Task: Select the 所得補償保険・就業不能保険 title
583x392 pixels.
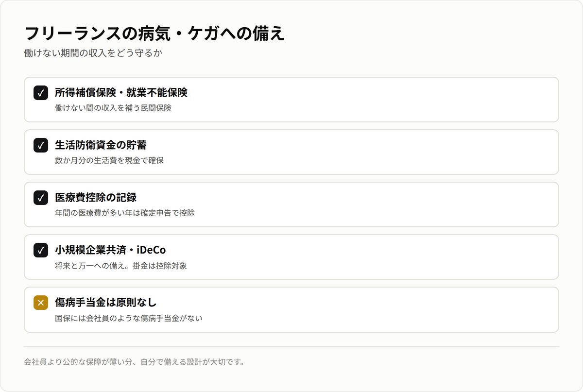Action: 121,92
